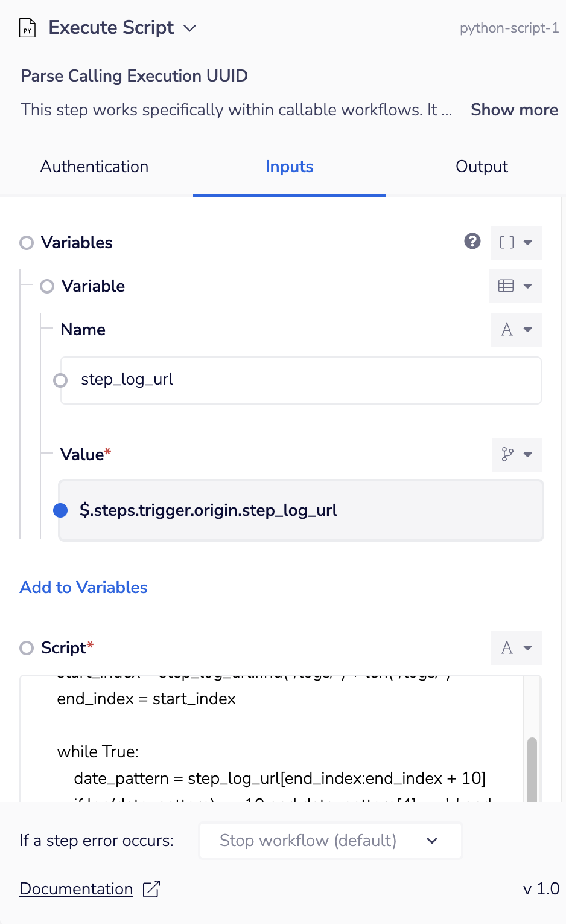Click the Add to Variables link
566x924 pixels.
84,588
